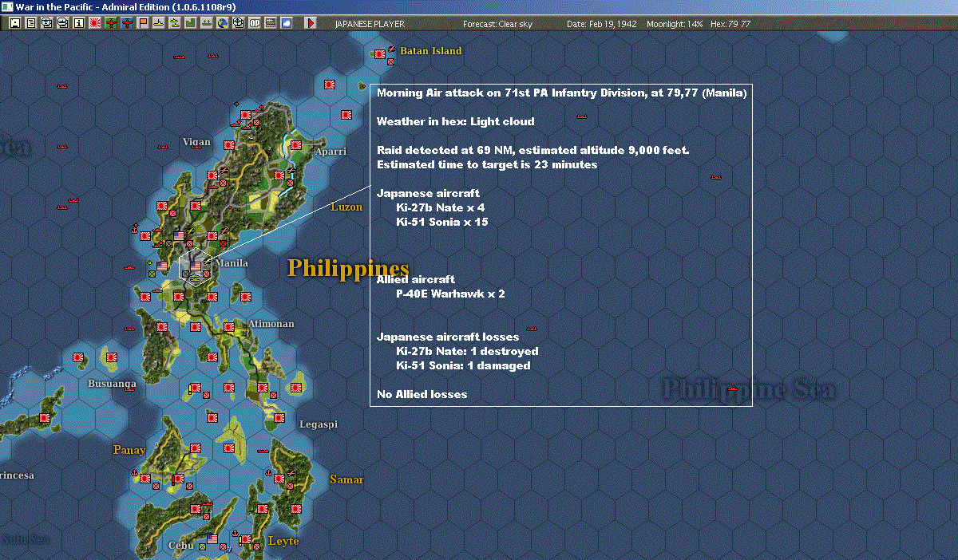The width and height of the screenshot is (958, 560).
Task: Click the Japanese rising sun toolbar icon
Action: pyautogui.click(x=95, y=23)
